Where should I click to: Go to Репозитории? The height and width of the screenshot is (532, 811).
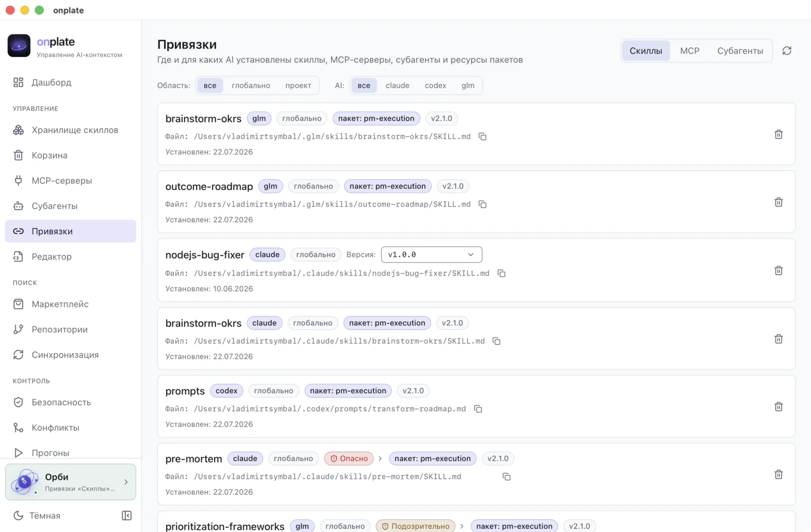click(x=70, y=330)
